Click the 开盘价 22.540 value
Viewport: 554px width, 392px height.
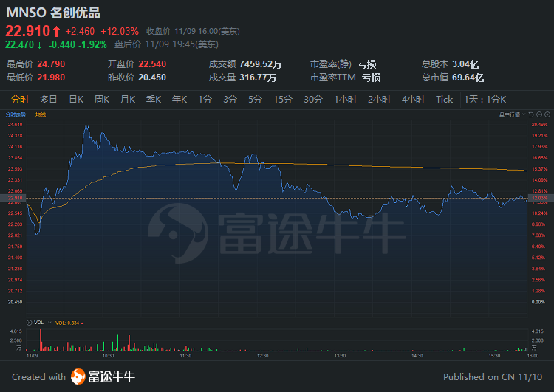(x=152, y=64)
